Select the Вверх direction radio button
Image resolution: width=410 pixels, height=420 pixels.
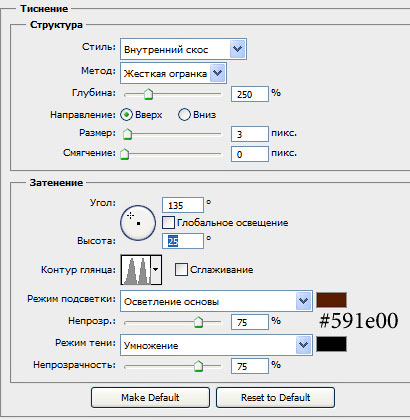(127, 115)
